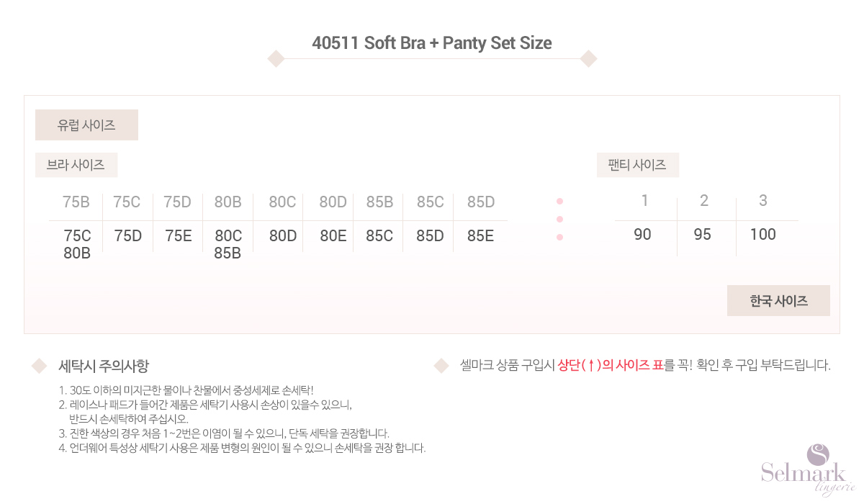Pick panty size 2
Image resolution: width=864 pixels, height=504 pixels.
click(704, 201)
